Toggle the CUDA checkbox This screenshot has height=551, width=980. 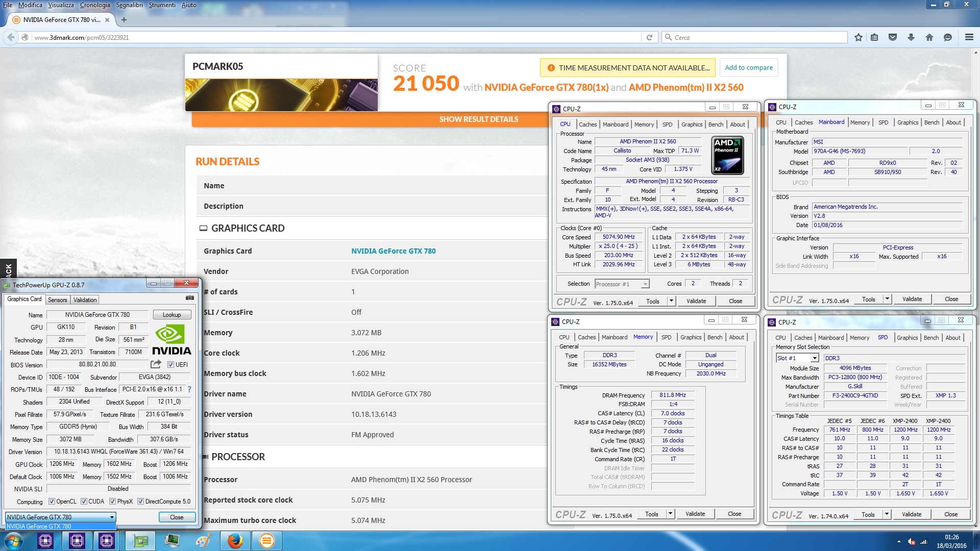point(84,502)
